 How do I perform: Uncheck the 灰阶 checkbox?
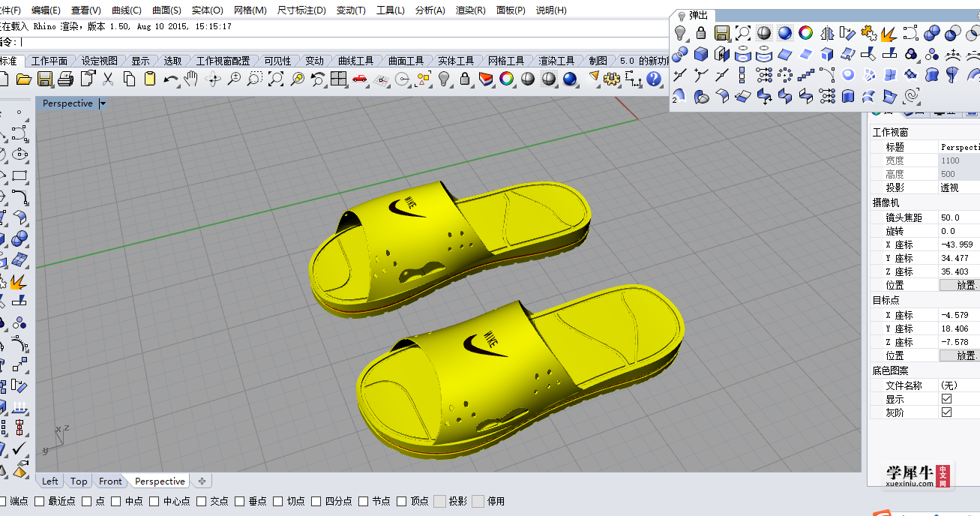click(946, 412)
